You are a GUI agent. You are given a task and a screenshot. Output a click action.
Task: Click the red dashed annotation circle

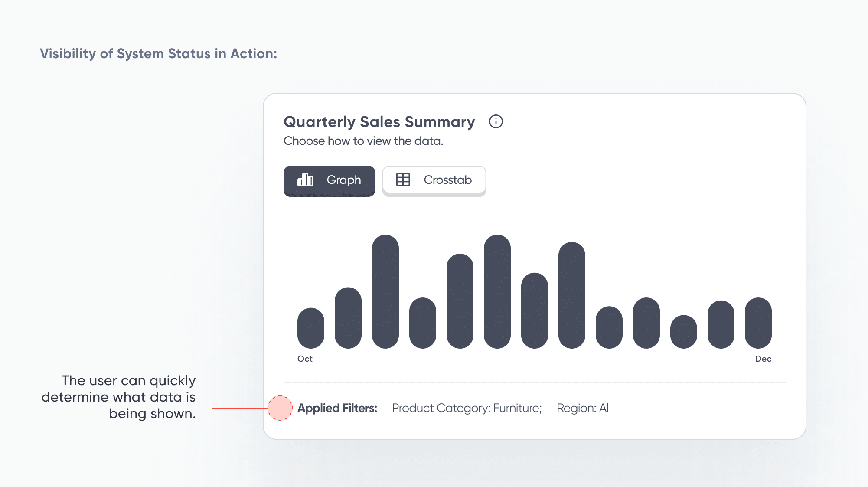pyautogui.click(x=280, y=408)
